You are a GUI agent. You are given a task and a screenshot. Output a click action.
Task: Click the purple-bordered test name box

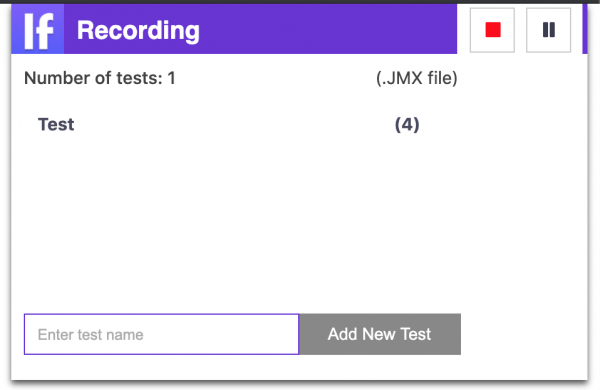pyautogui.click(x=161, y=334)
